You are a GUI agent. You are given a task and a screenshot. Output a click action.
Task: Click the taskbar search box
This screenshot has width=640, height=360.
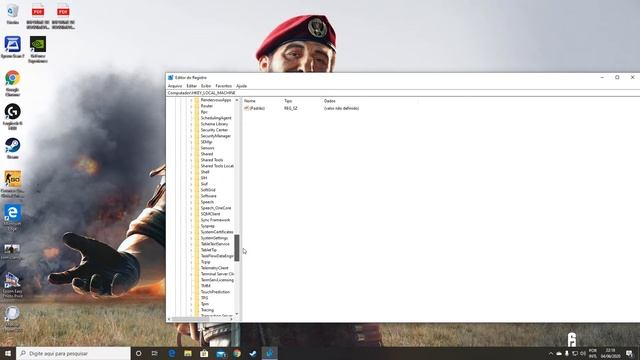73,353
